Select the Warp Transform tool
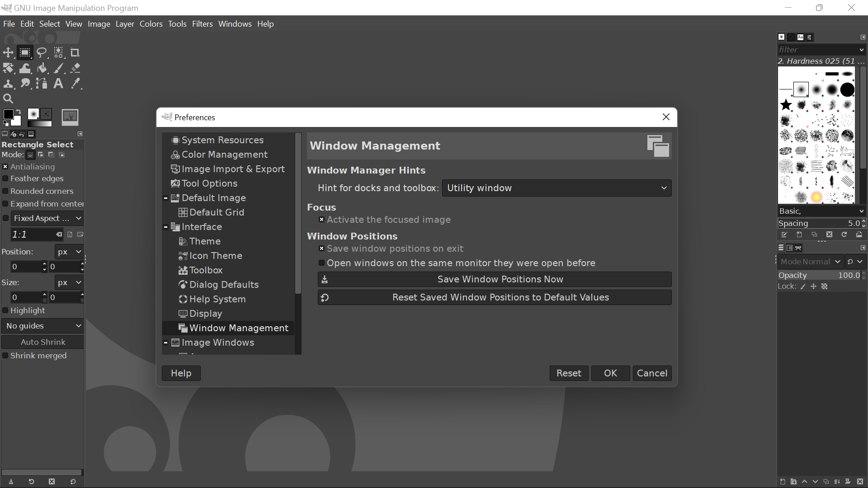 25,68
